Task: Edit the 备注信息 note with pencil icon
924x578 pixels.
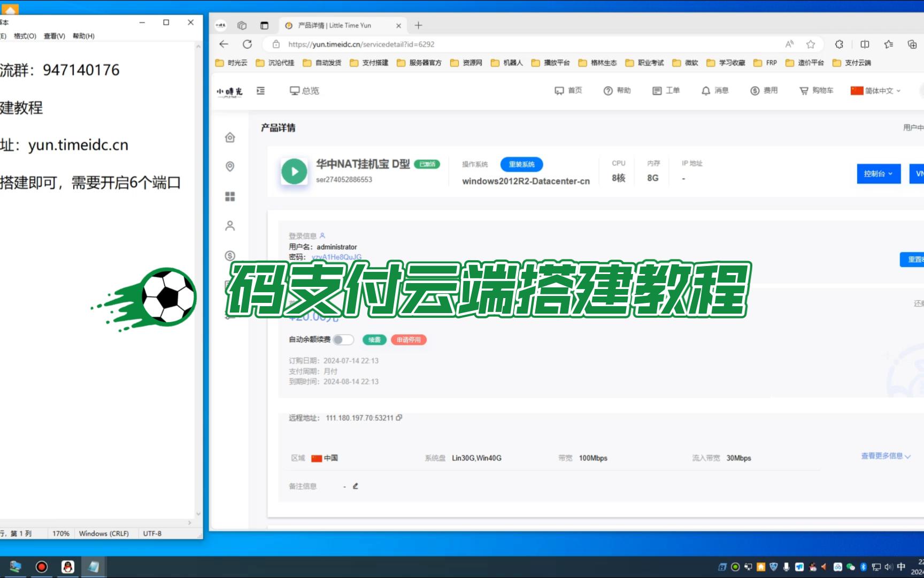Action: (x=355, y=486)
